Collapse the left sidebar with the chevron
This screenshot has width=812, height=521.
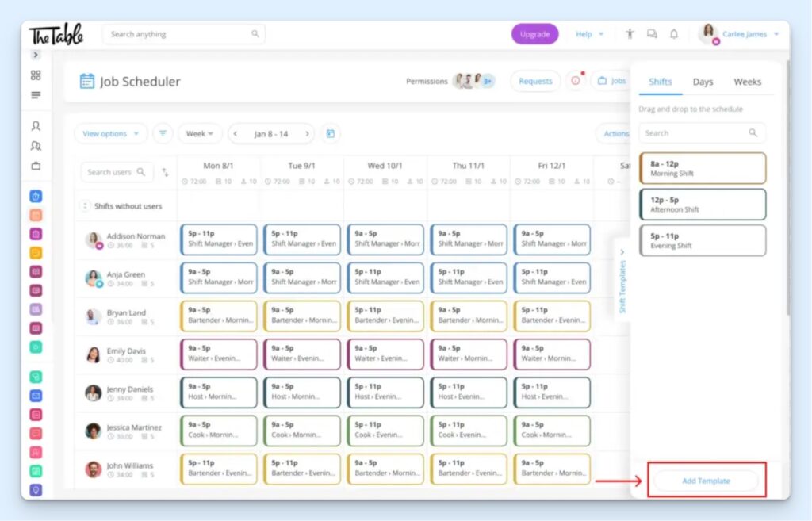pos(35,55)
